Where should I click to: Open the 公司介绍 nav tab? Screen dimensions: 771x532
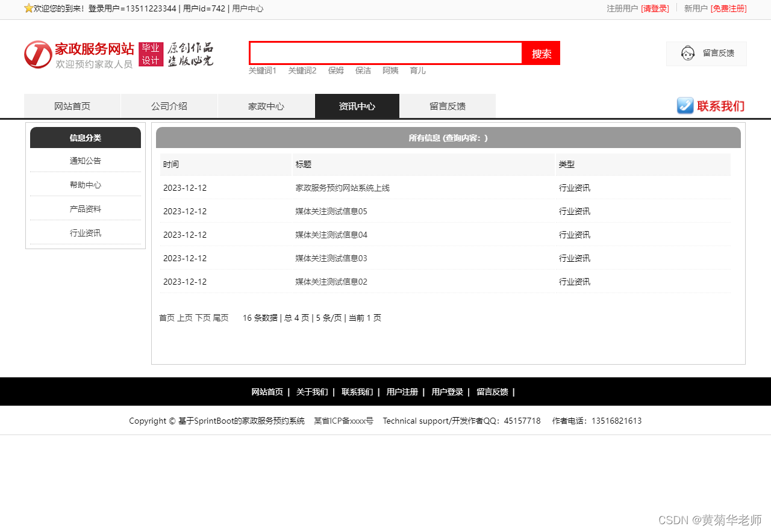point(169,106)
